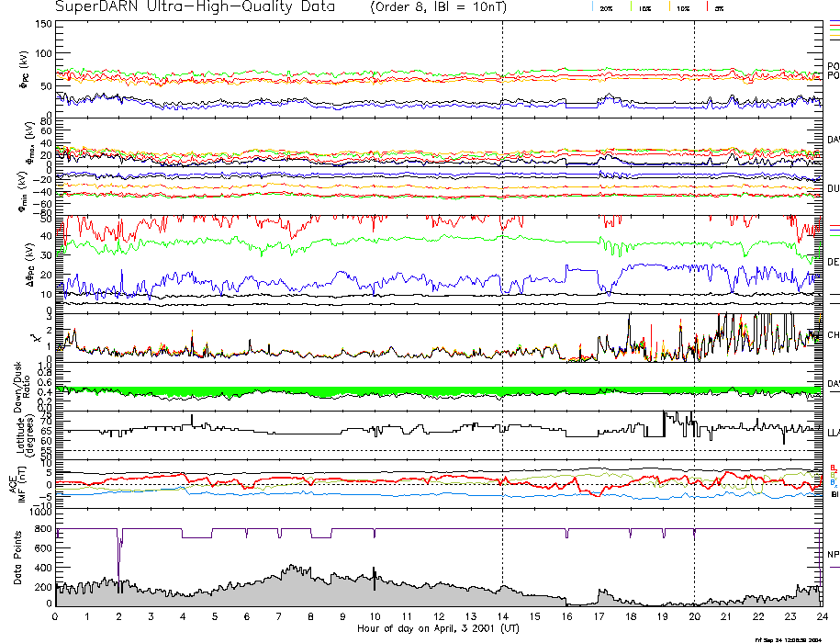The width and height of the screenshot is (840, 643).
Task: Click the dashed vertical marker at hour 14
Action: click(x=502, y=276)
